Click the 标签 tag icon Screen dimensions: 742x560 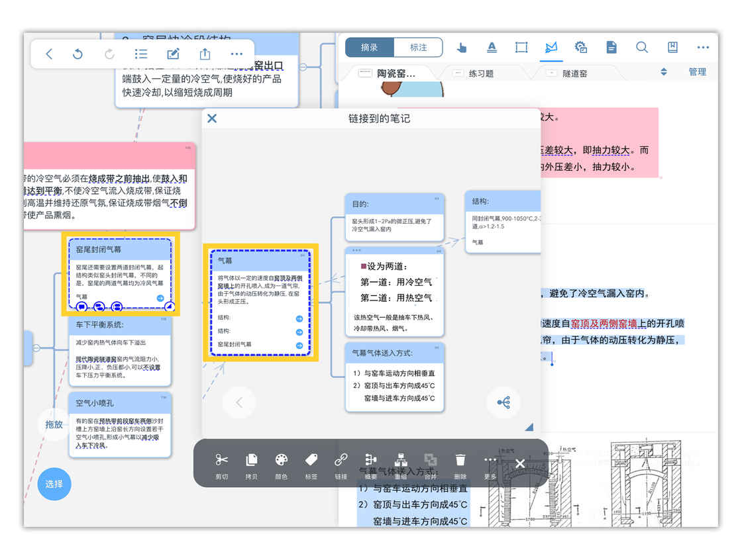click(x=311, y=460)
